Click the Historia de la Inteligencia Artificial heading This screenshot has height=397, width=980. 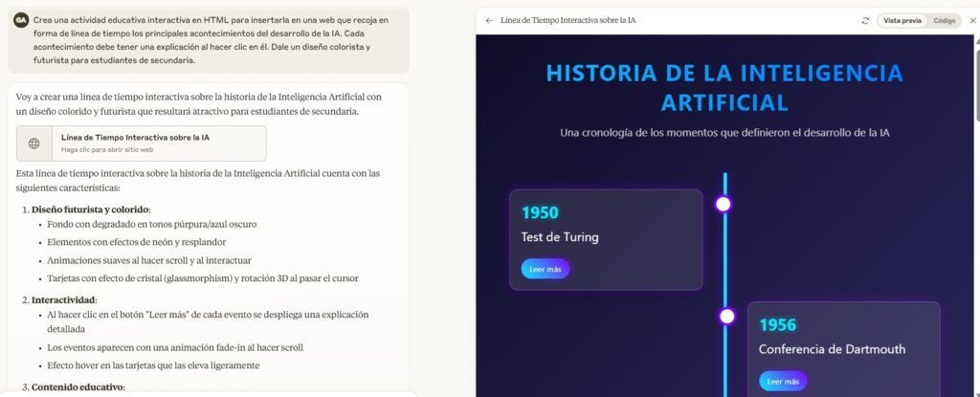[724, 87]
